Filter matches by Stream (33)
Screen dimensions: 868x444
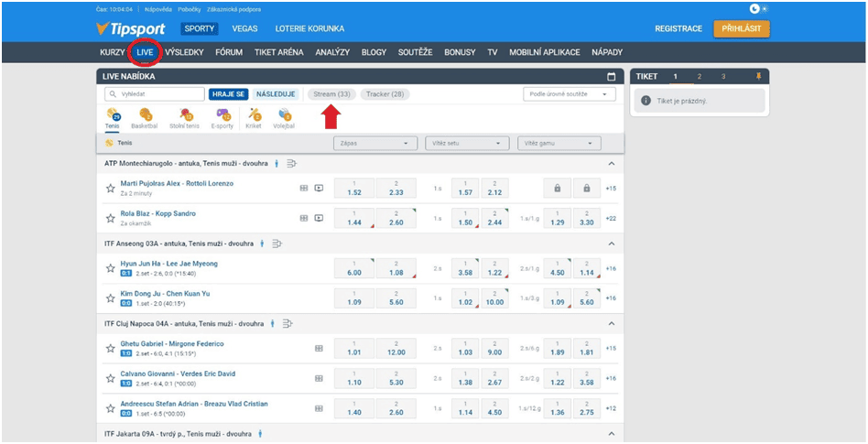coord(331,94)
